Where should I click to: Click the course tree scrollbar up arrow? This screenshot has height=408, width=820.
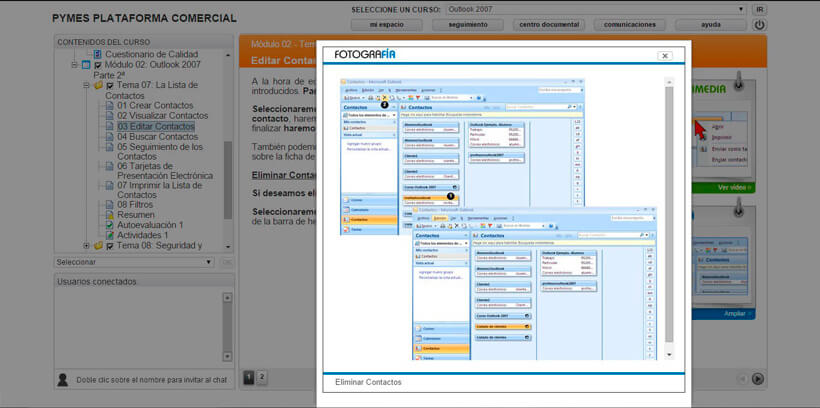227,54
